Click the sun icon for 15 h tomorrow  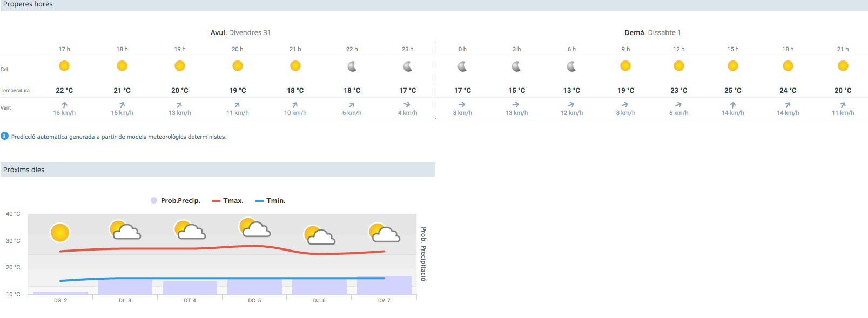[733, 66]
